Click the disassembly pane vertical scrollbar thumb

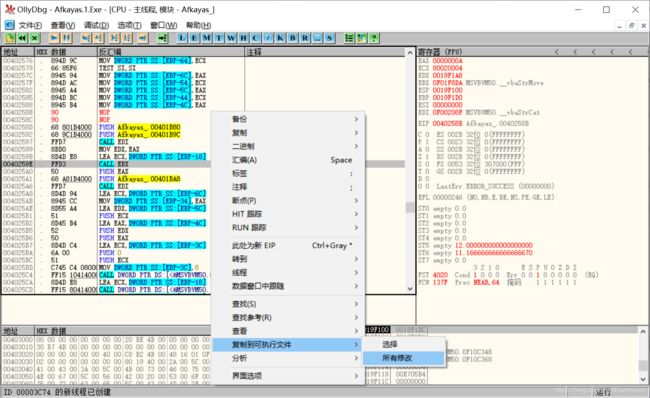(410, 207)
